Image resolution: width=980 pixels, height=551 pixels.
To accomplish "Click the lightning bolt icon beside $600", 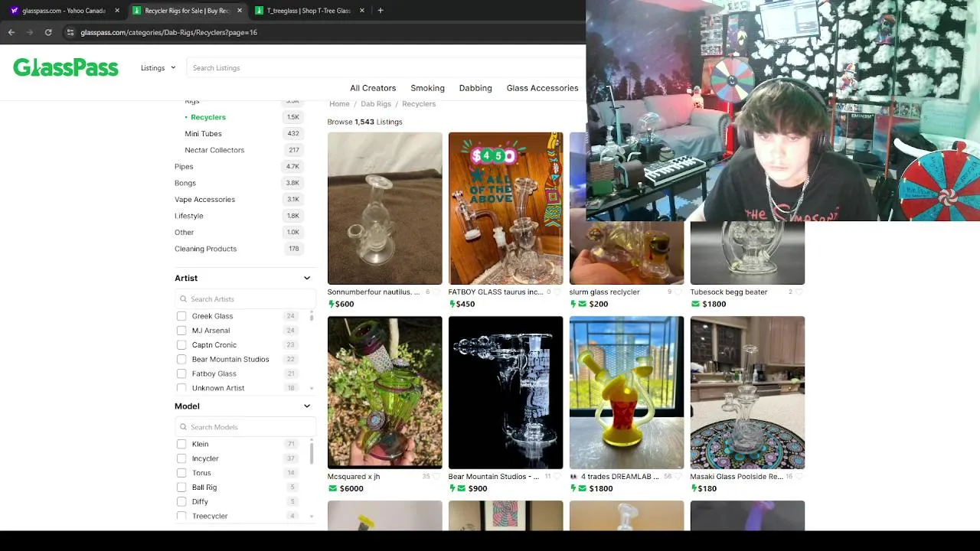I will pyautogui.click(x=331, y=304).
